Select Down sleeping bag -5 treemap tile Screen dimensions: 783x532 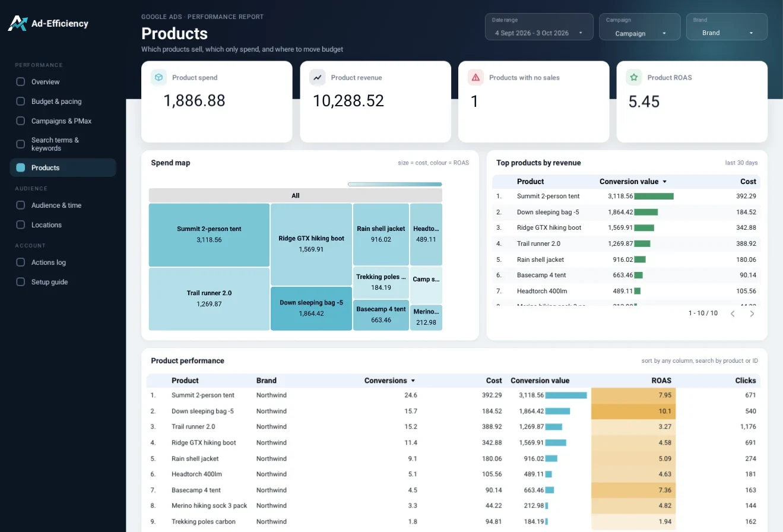pyautogui.click(x=311, y=309)
